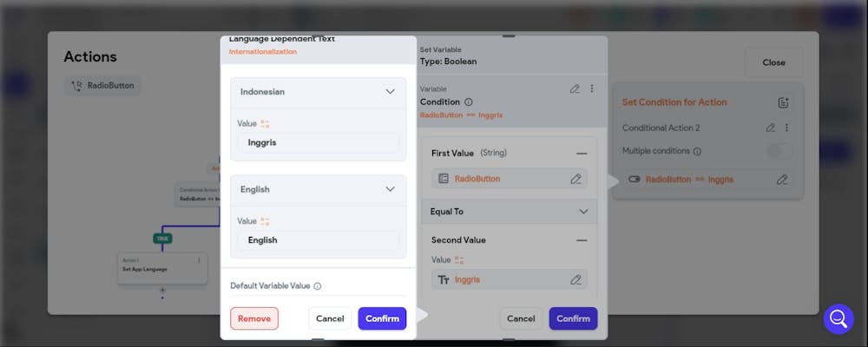
Task: Collapse the Indonesian language section
Action: point(390,91)
